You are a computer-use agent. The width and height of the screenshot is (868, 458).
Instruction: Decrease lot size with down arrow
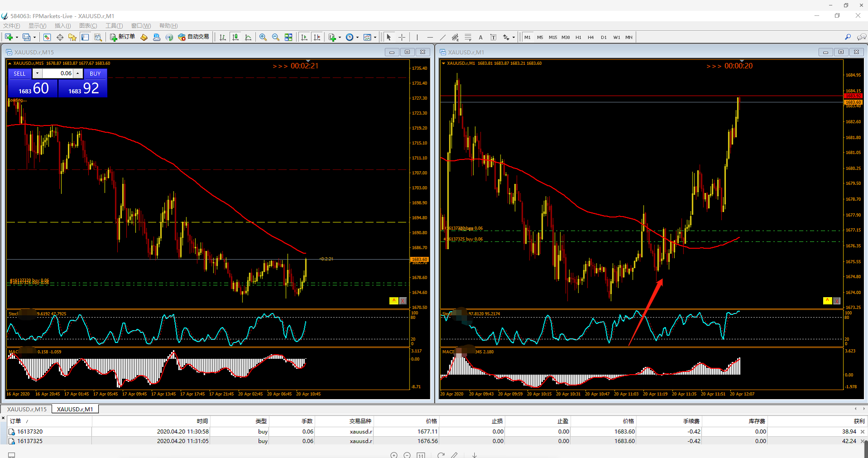[x=37, y=73]
